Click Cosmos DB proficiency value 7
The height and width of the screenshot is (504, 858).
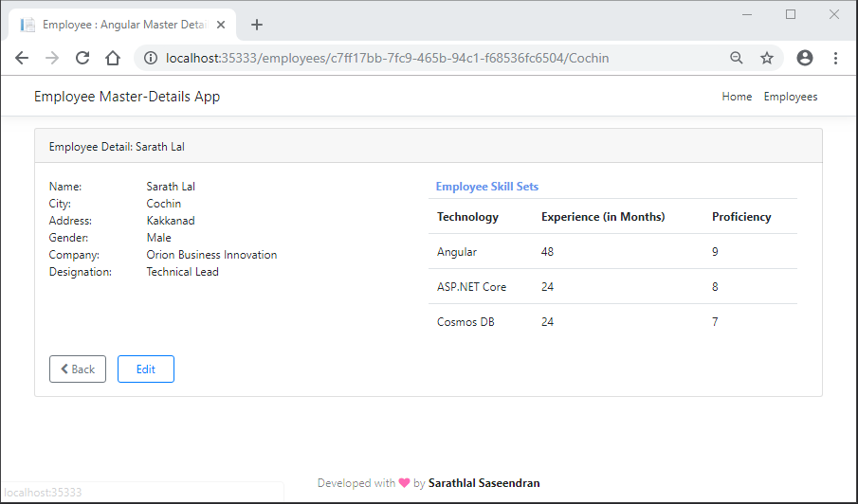click(x=715, y=322)
